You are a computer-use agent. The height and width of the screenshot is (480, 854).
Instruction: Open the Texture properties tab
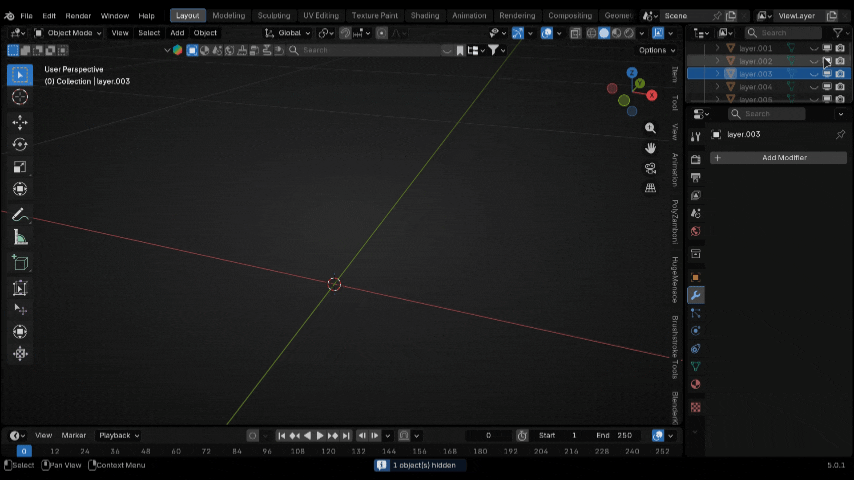(696, 408)
